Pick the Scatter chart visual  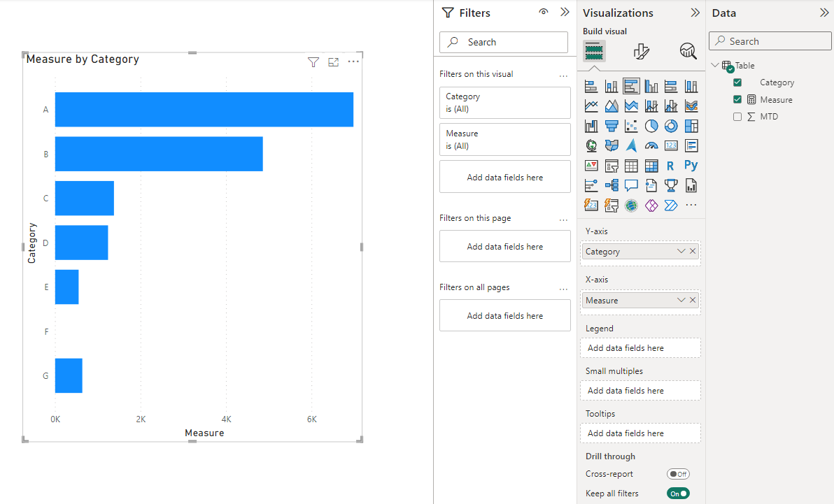(631, 126)
